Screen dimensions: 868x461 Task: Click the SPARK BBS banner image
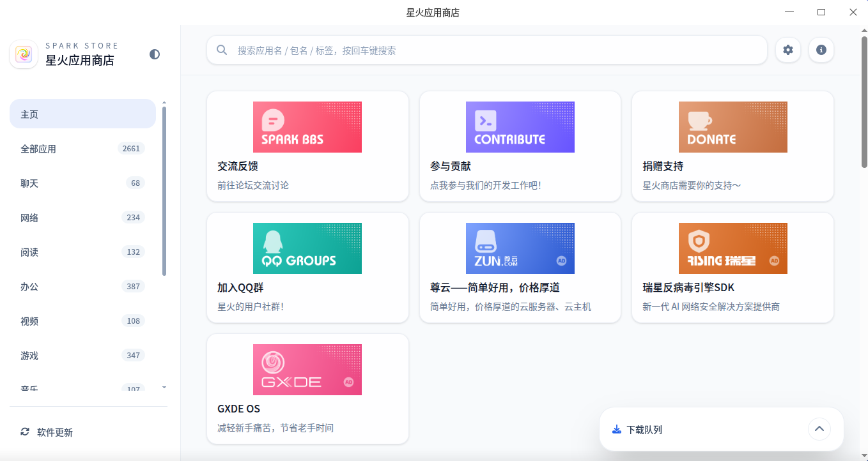pyautogui.click(x=307, y=127)
